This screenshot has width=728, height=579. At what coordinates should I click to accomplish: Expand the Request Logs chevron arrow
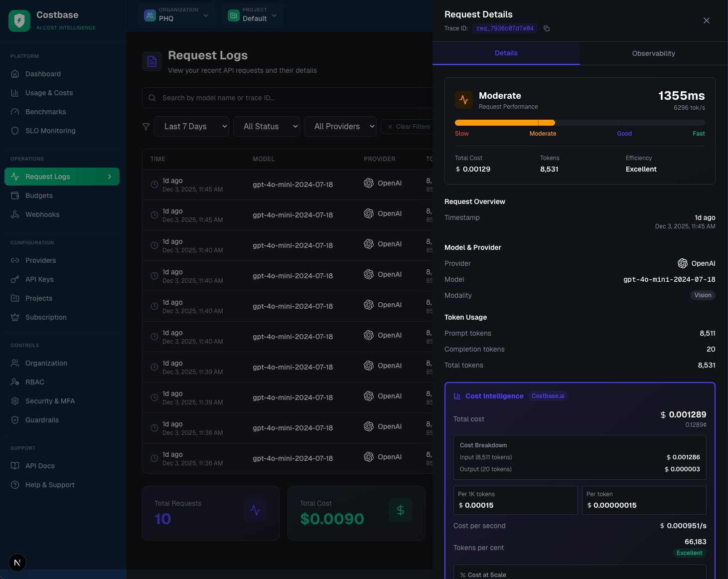110,177
